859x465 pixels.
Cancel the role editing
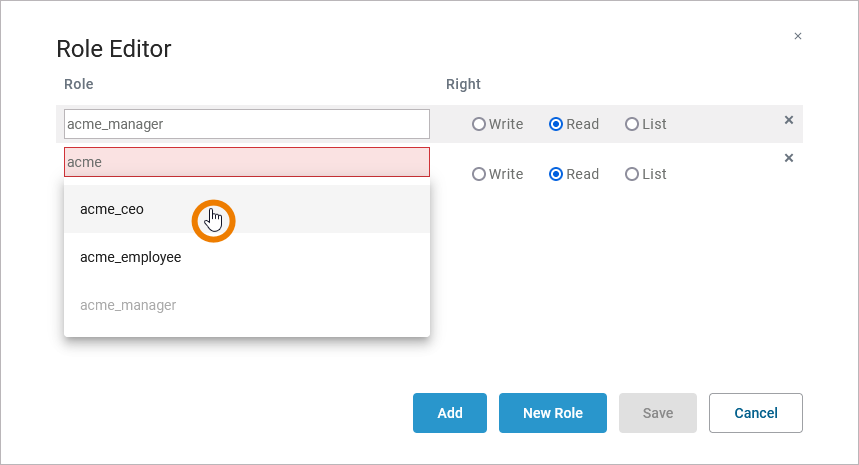pos(755,413)
